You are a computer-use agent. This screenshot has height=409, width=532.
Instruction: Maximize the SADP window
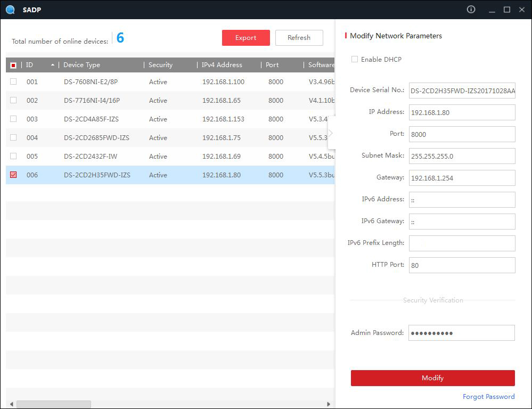click(507, 10)
